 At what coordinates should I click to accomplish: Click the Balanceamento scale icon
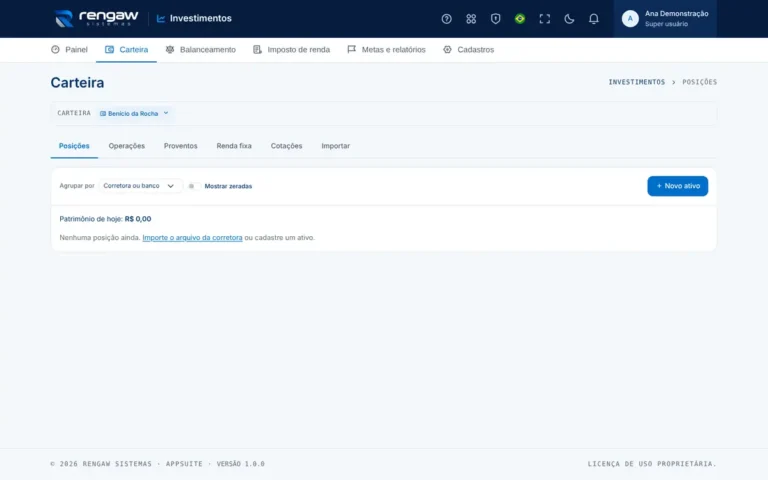click(170, 49)
